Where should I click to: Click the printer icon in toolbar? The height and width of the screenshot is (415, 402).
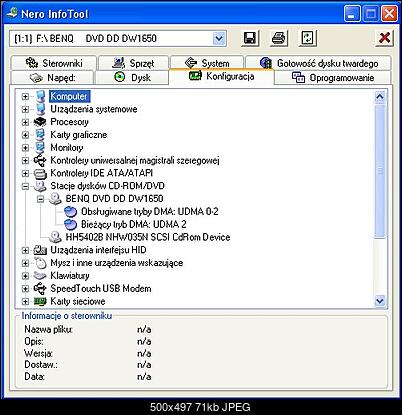pos(279,38)
